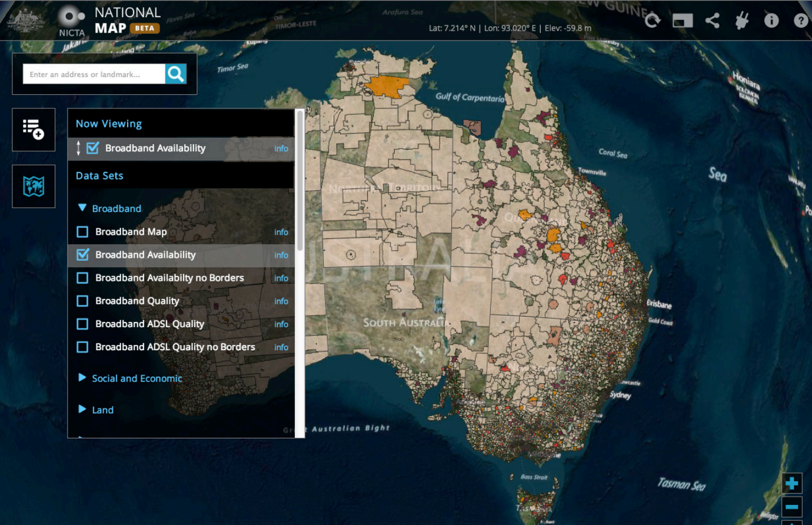Click the Honiara label

tap(746, 81)
